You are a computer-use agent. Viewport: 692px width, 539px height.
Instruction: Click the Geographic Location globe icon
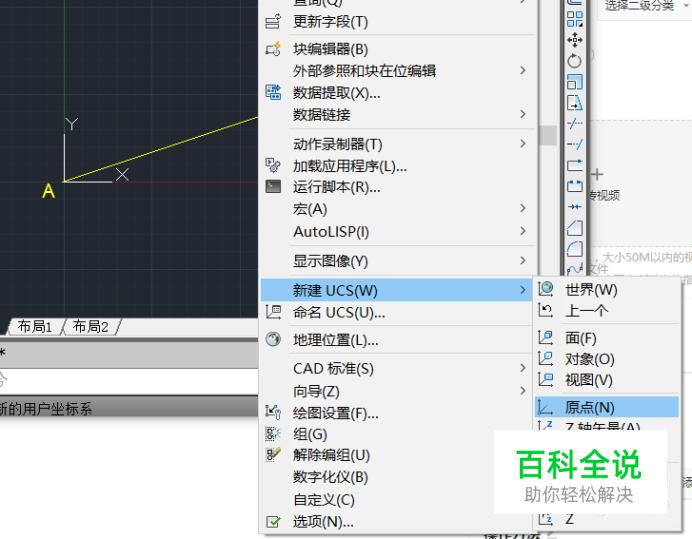tap(273, 339)
